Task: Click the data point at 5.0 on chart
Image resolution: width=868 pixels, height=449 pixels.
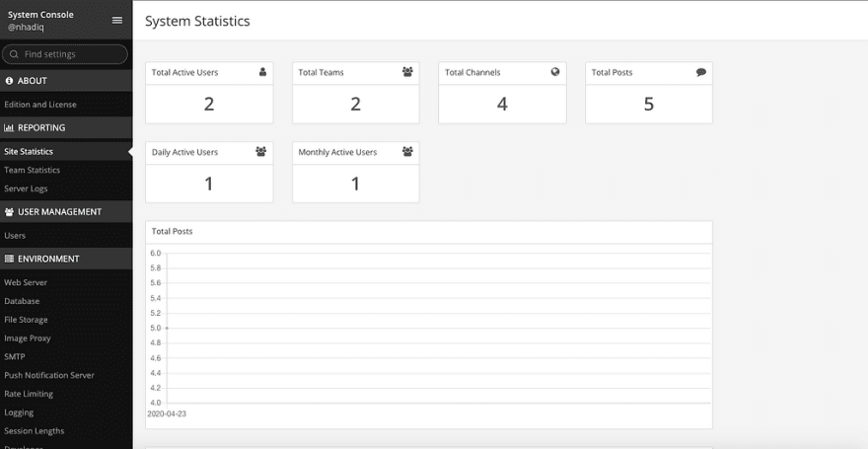Action: (x=167, y=329)
